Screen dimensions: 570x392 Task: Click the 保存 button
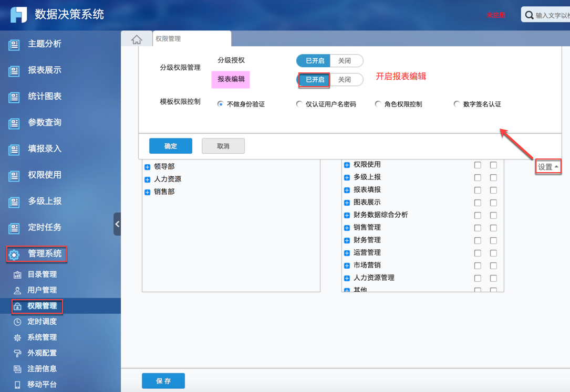(163, 381)
